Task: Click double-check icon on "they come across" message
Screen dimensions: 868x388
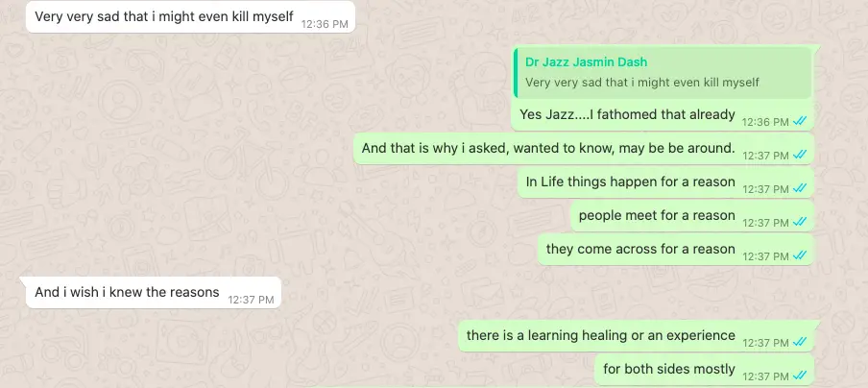Action: point(800,256)
